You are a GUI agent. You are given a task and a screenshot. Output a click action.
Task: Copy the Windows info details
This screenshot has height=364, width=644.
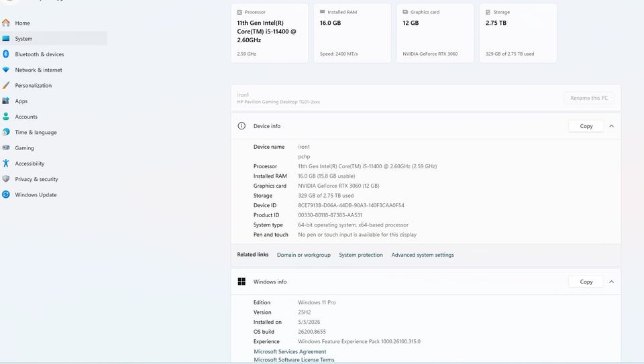586,282
